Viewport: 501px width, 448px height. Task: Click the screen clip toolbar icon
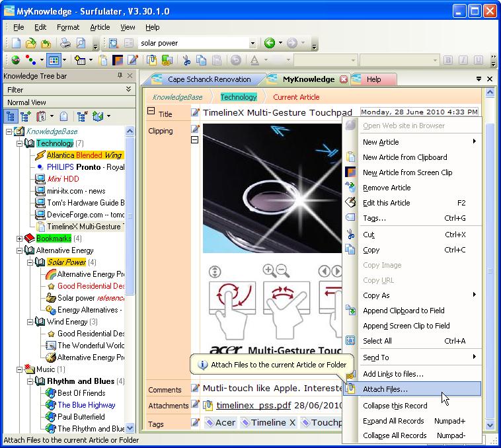118,60
